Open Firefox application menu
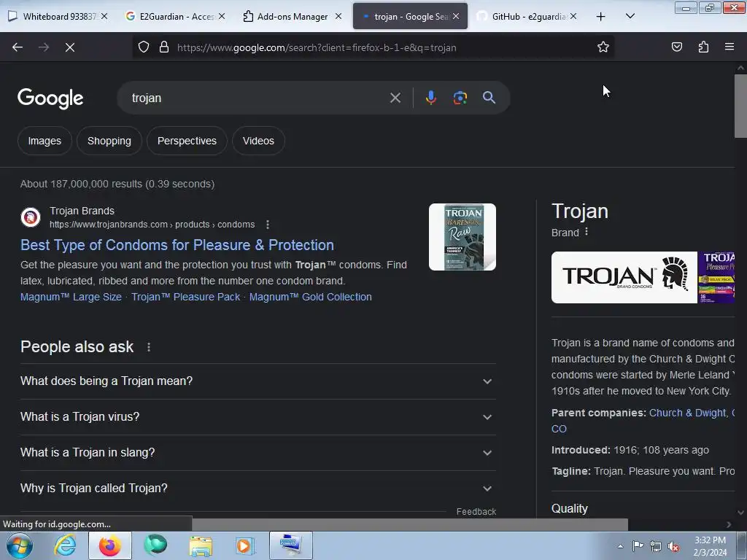Viewport: 747px width, 560px height. (x=729, y=47)
